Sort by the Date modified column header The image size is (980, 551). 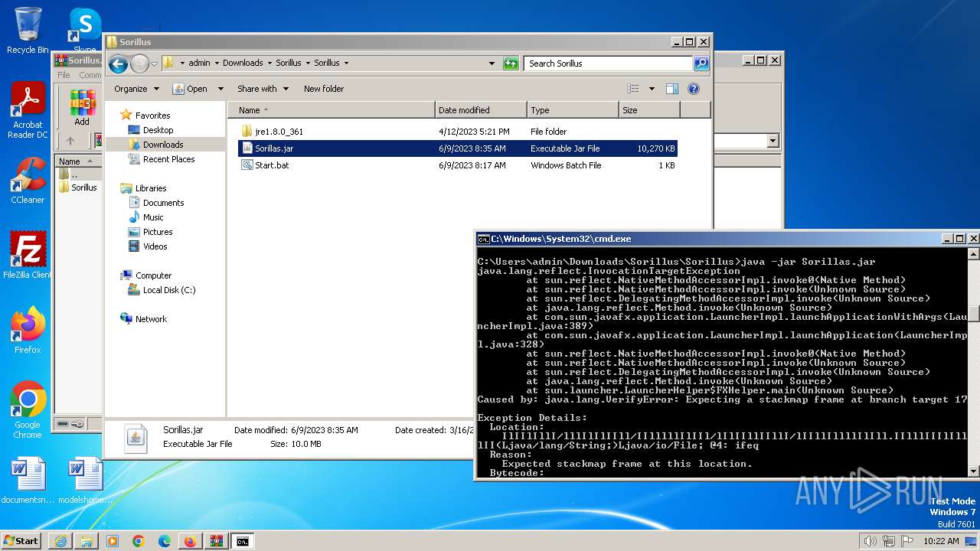481,110
